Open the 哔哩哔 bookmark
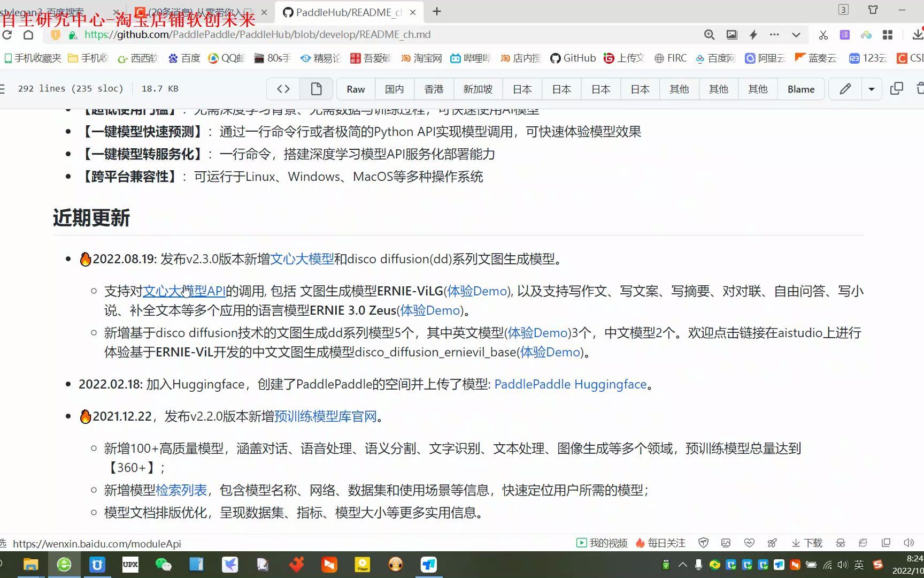The image size is (924, 578). 471,58
